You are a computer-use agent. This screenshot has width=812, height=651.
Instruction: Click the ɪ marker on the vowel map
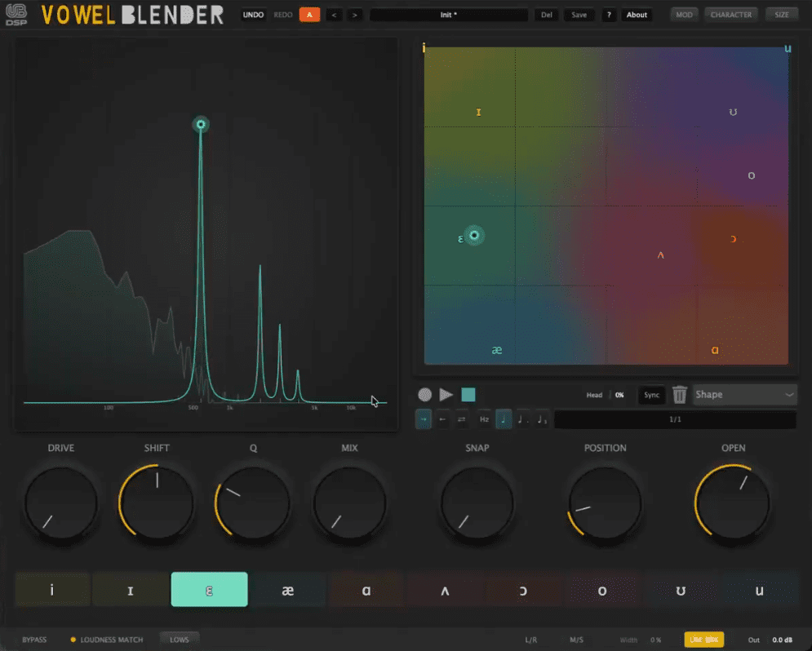click(478, 112)
